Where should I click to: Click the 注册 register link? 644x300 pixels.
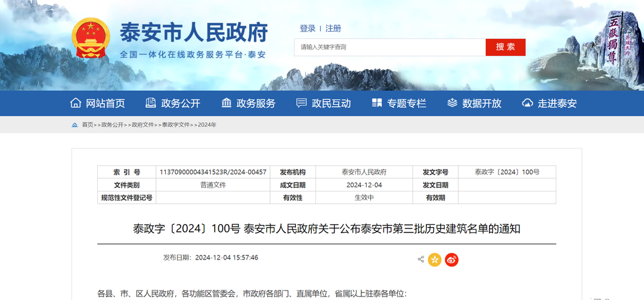(x=333, y=29)
